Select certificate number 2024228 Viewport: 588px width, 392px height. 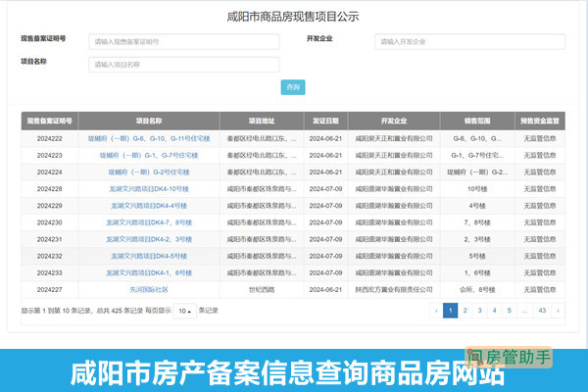[50, 189]
